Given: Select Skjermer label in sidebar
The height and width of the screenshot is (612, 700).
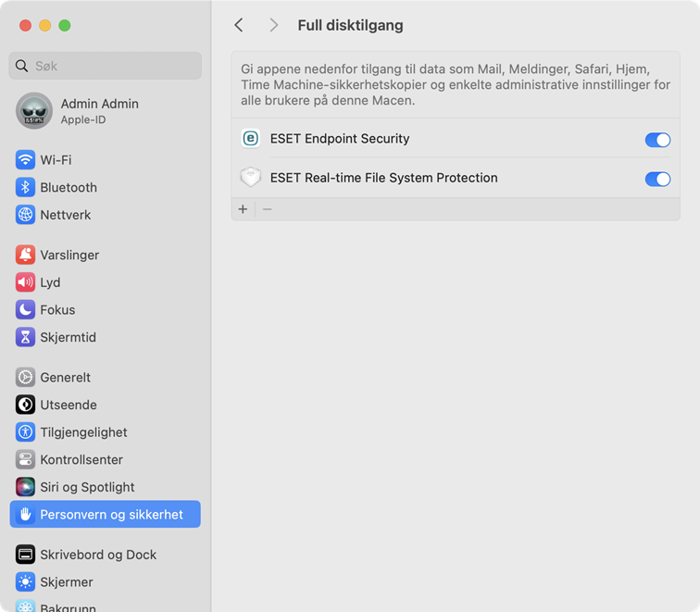Looking at the screenshot, I should (x=67, y=582).
